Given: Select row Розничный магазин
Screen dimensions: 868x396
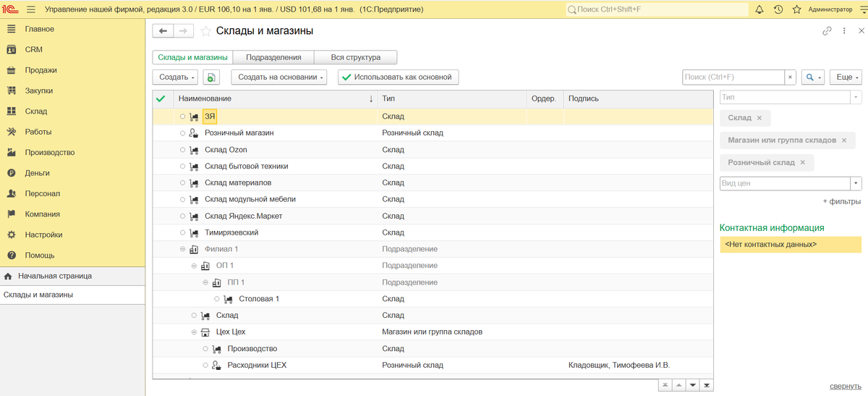Looking at the screenshot, I should tap(433, 133).
